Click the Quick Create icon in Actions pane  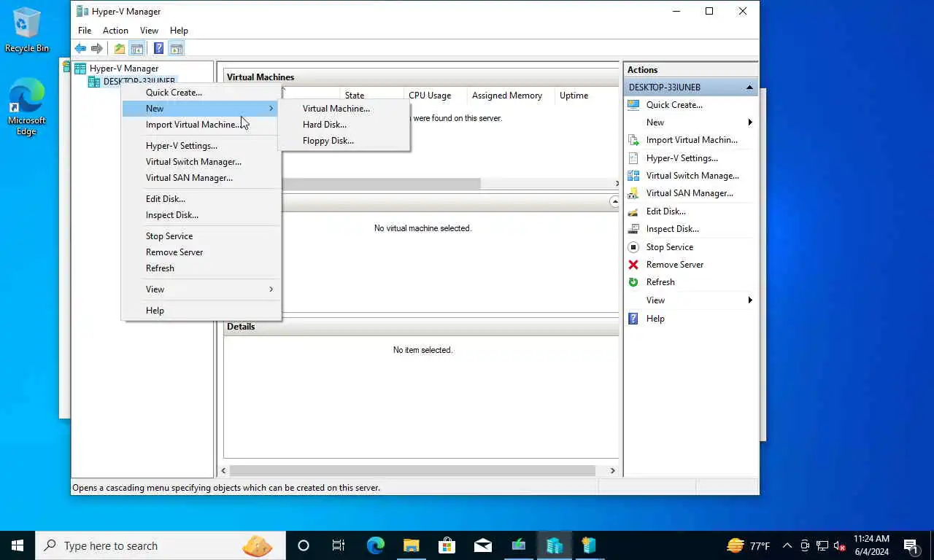click(633, 105)
